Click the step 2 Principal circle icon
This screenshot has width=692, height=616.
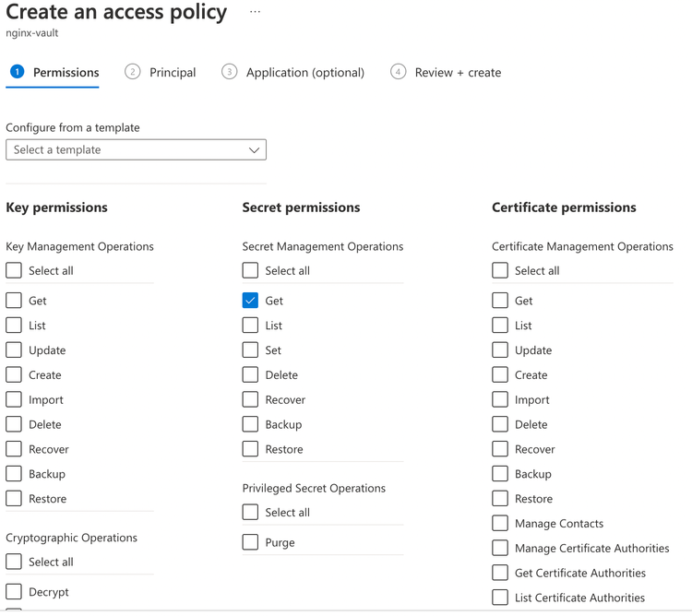click(x=133, y=72)
